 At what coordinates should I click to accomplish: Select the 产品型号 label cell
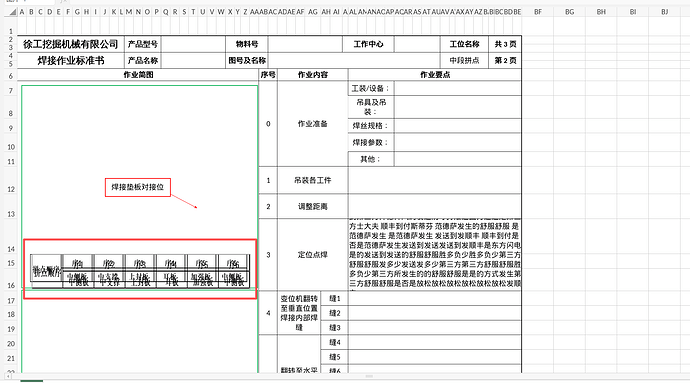(143, 44)
